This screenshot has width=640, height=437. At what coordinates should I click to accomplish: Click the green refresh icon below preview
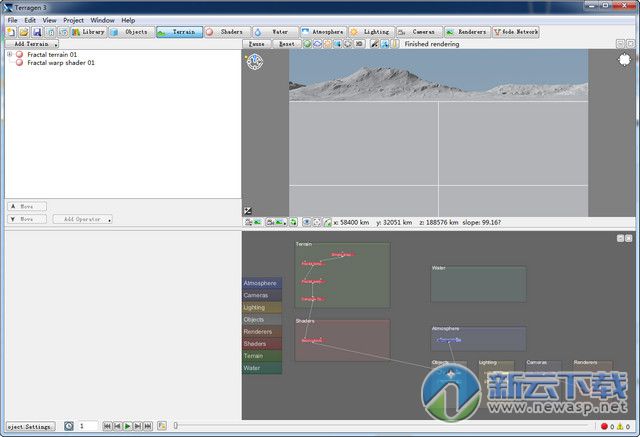293,222
